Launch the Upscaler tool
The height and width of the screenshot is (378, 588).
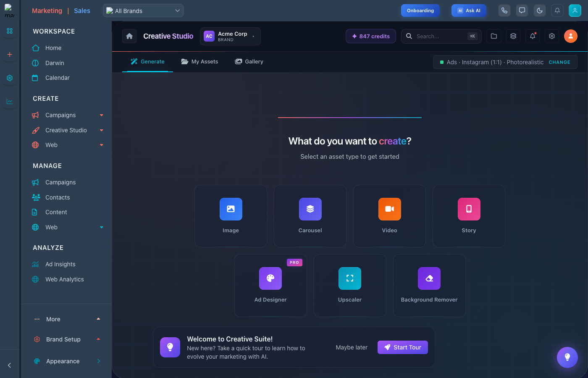350,285
